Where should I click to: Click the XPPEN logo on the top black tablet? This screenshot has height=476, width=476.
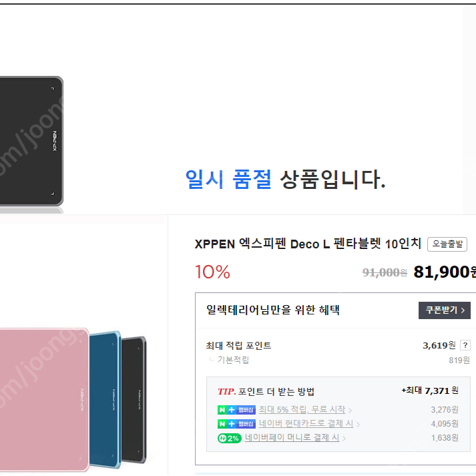click(55, 141)
